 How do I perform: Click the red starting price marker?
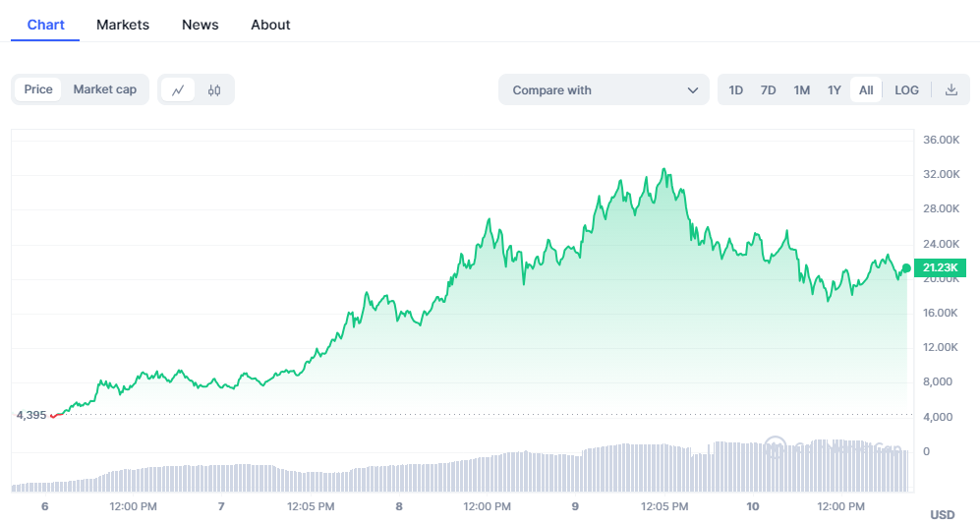(54, 415)
